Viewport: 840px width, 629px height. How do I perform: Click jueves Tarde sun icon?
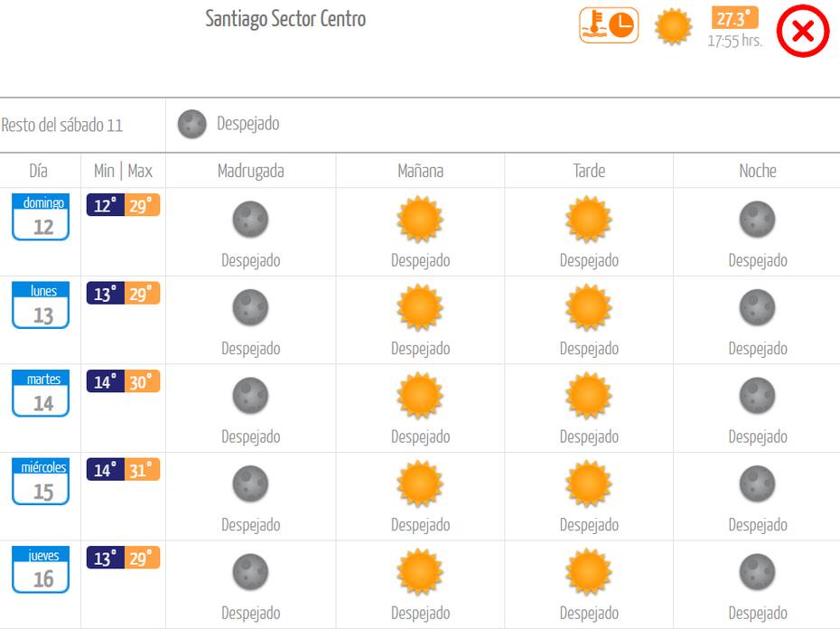coord(589,571)
